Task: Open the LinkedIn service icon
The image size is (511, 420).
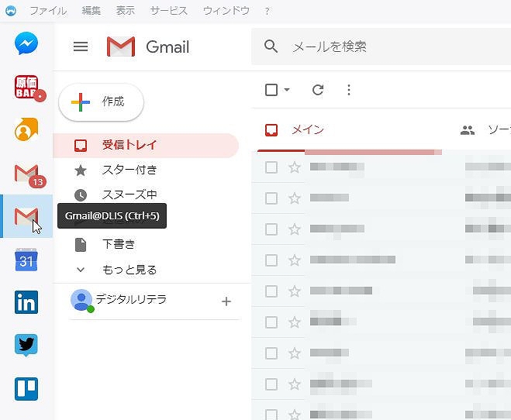Action: (x=26, y=302)
